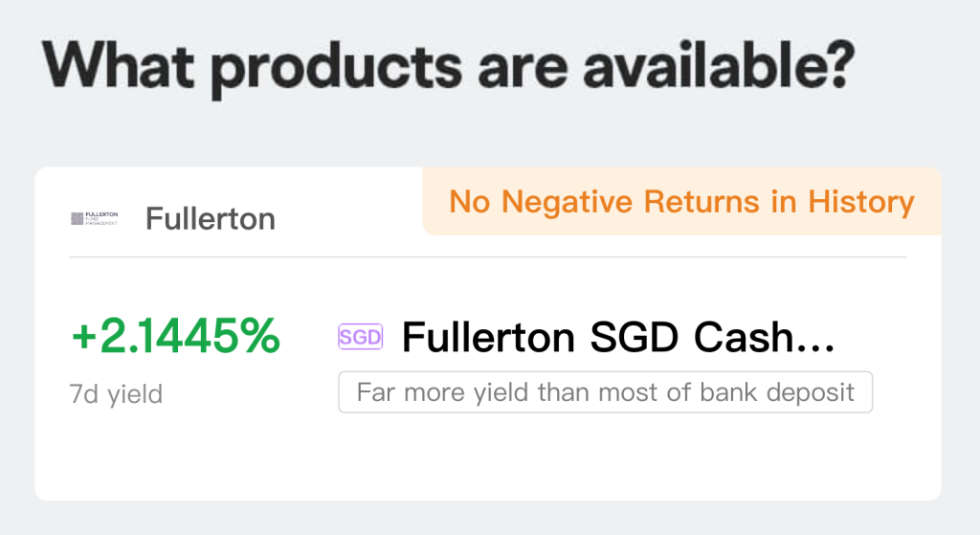Click the divider line under Fullerton header

[x=488, y=256]
